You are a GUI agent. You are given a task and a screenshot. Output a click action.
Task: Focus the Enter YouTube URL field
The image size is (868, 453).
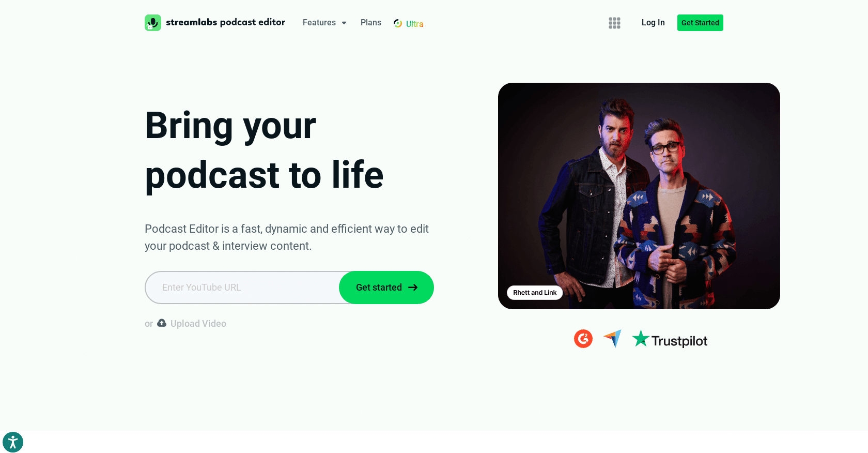(x=242, y=288)
